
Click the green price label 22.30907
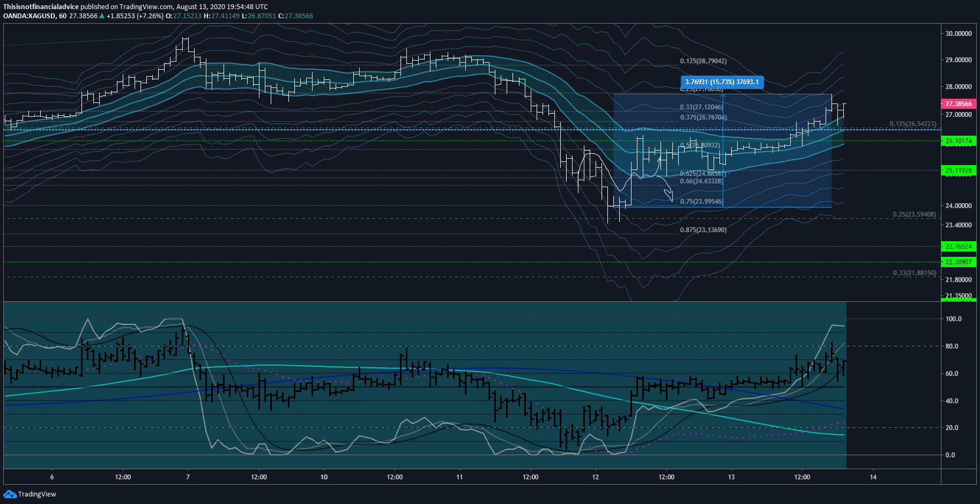pyautogui.click(x=959, y=262)
